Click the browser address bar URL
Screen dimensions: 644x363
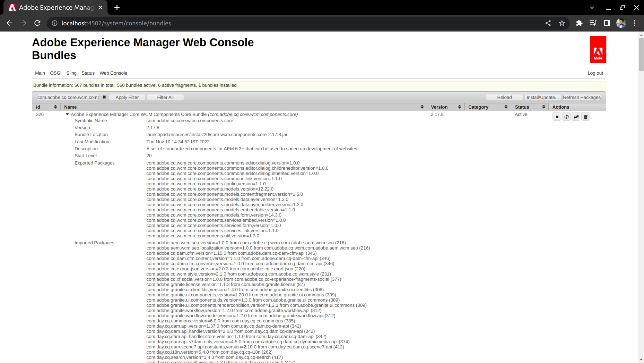tap(116, 23)
